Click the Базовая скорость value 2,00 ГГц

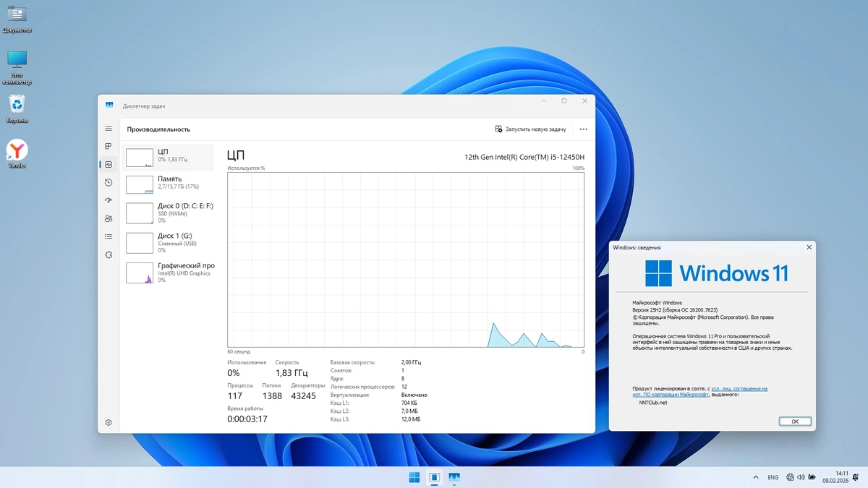(411, 362)
